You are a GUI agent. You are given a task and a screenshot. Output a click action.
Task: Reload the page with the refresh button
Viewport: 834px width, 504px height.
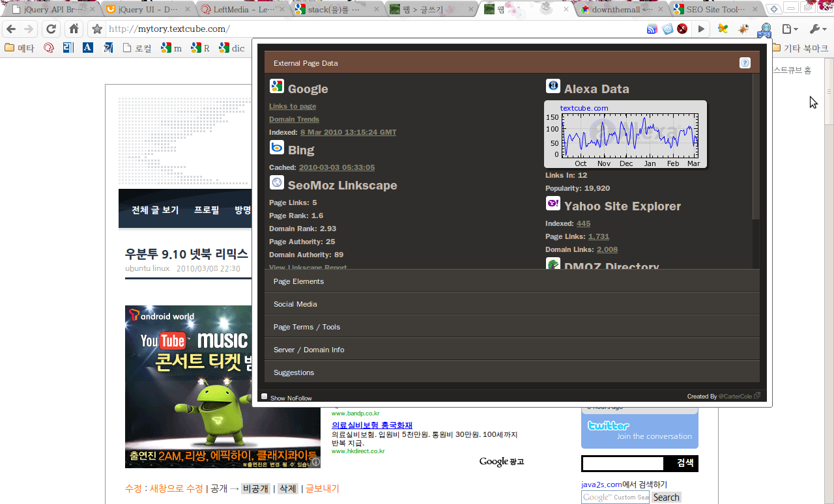(51, 29)
